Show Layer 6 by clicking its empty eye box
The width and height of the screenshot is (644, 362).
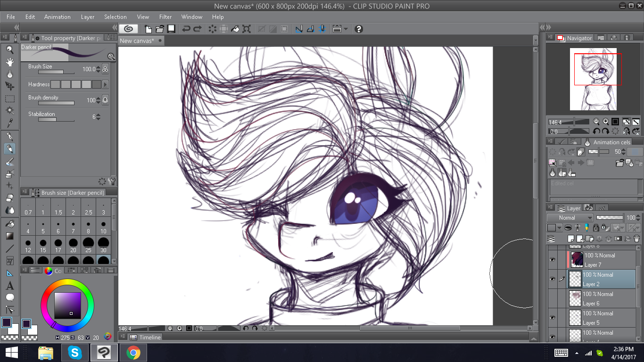coord(552,298)
